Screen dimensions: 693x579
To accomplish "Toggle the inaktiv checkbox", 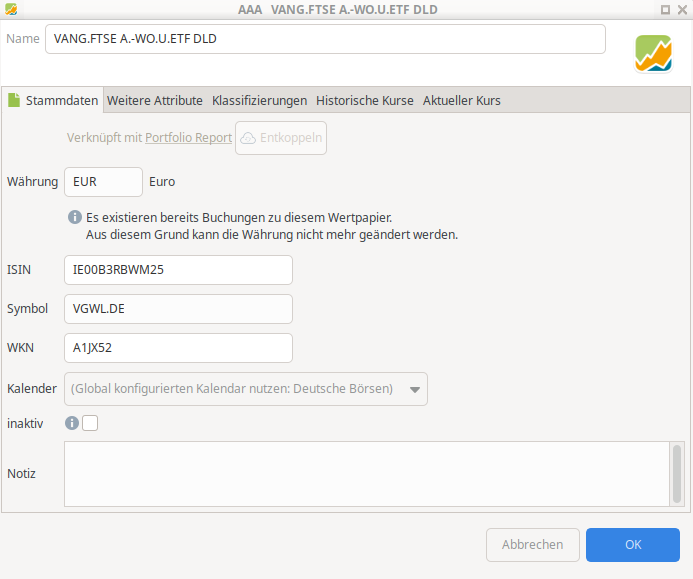I will click(x=90, y=423).
